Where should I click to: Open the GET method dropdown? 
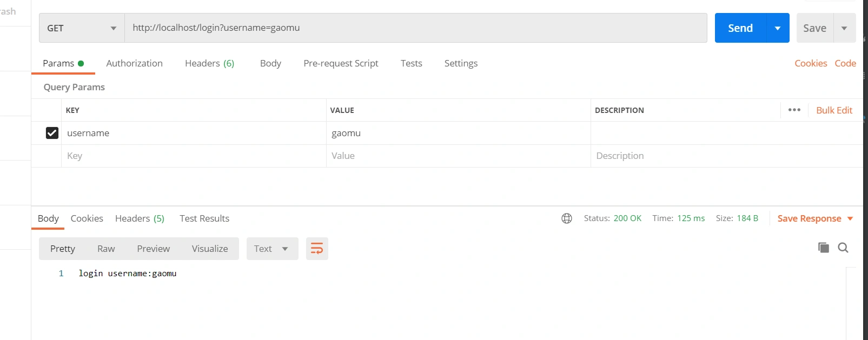coord(82,28)
